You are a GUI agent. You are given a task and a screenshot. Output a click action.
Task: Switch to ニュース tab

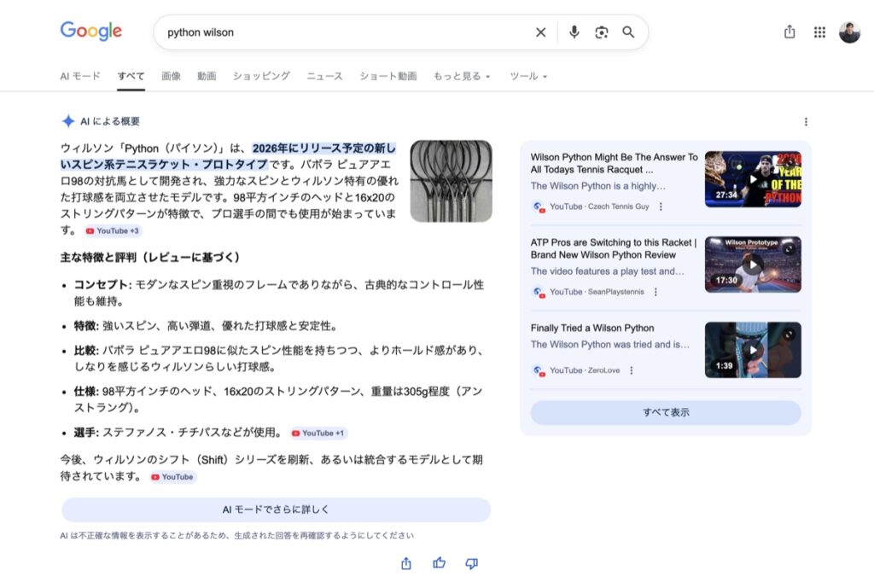pos(324,76)
